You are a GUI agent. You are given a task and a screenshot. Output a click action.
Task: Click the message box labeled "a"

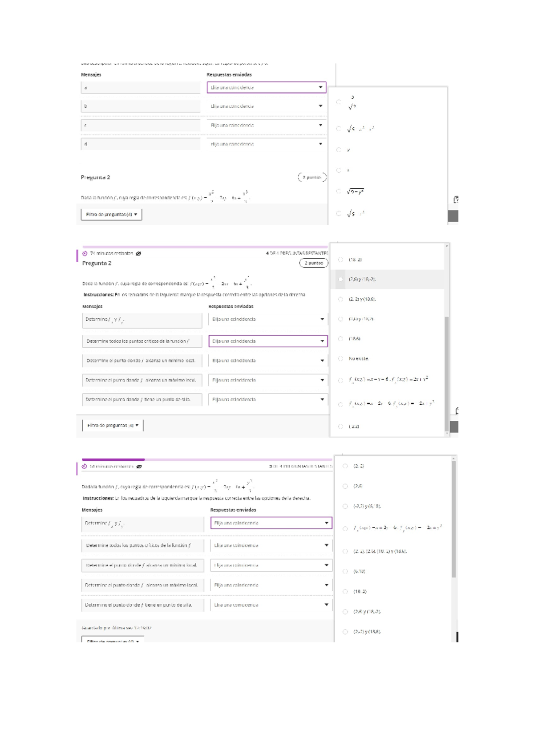point(141,88)
